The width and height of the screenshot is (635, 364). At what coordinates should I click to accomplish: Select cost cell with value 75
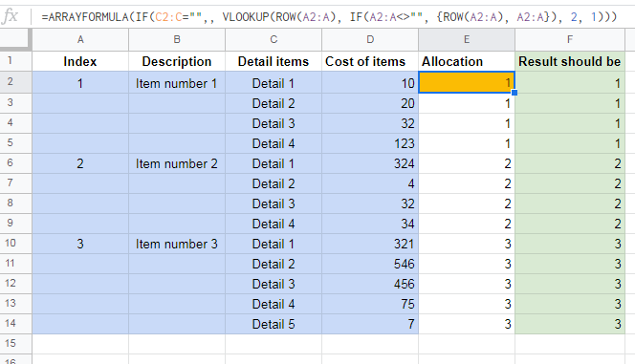coord(370,304)
